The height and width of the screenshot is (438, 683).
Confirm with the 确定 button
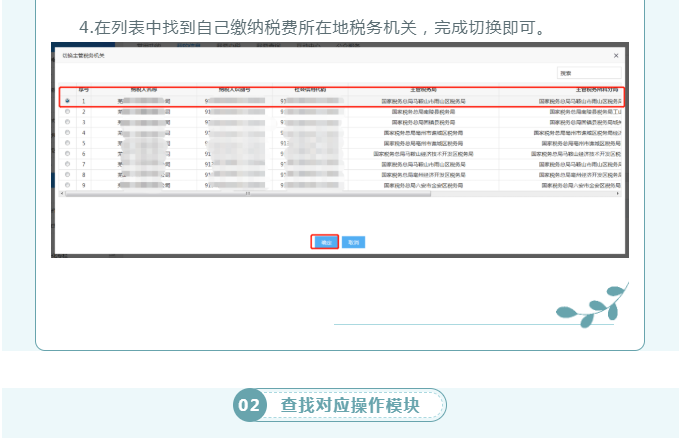coord(325,242)
